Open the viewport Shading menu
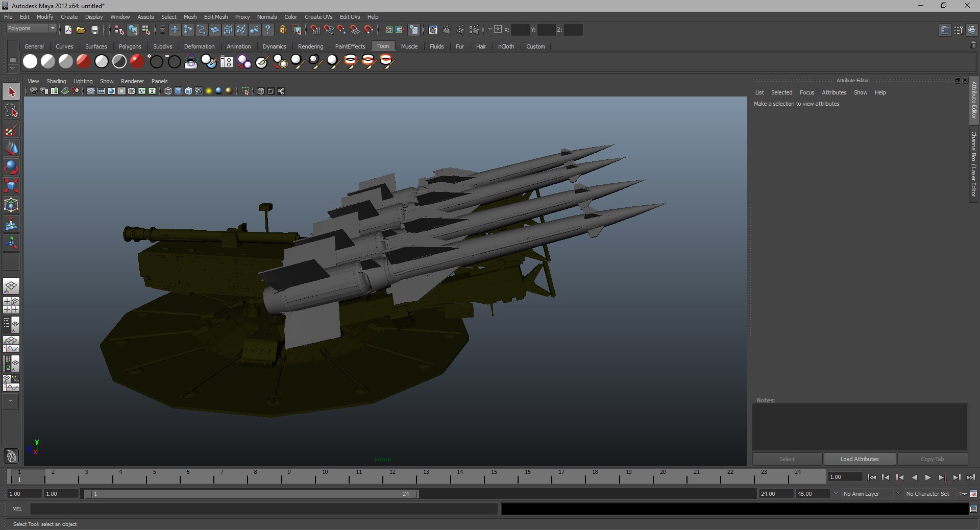The image size is (980, 530). [x=56, y=81]
